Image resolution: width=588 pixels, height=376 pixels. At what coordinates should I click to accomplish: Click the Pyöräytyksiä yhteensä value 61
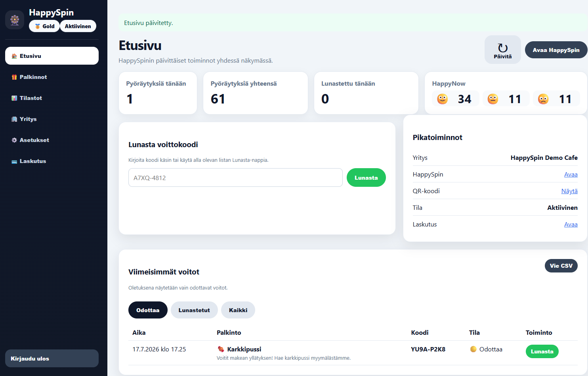(218, 99)
